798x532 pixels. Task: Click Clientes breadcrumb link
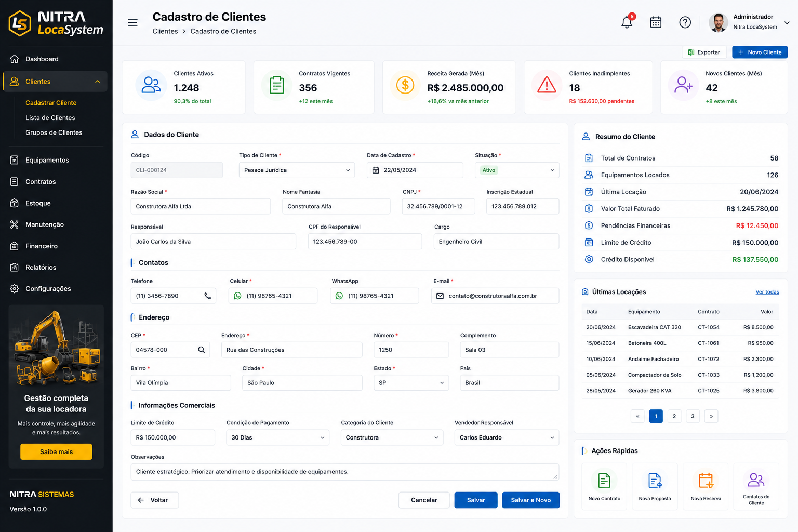[x=165, y=31]
